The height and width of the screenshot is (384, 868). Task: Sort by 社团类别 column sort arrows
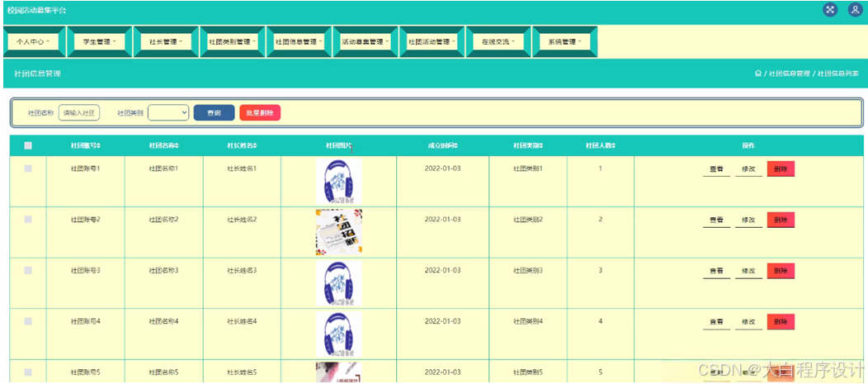click(x=540, y=145)
